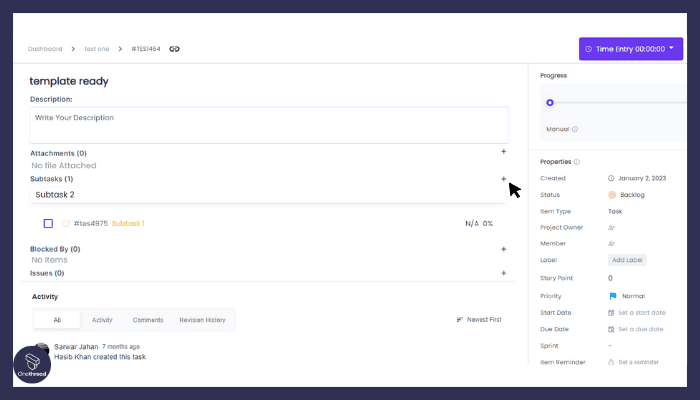Assign a Project Owner via person icon
This screenshot has height=400, width=700.
point(611,228)
